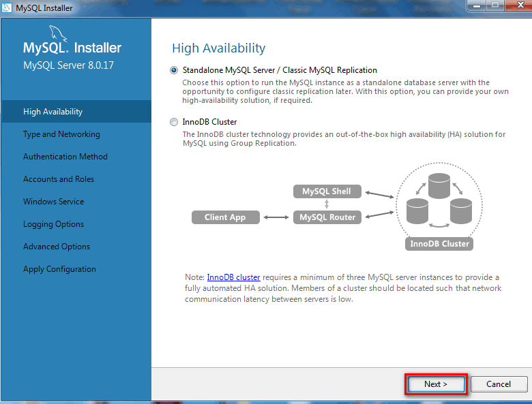Open Authentication Method step

[65, 157]
